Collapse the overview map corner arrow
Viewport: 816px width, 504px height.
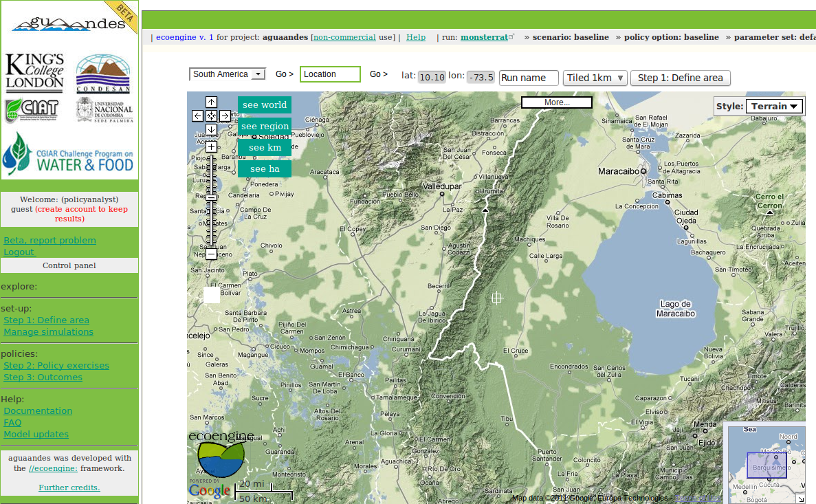pos(800,498)
